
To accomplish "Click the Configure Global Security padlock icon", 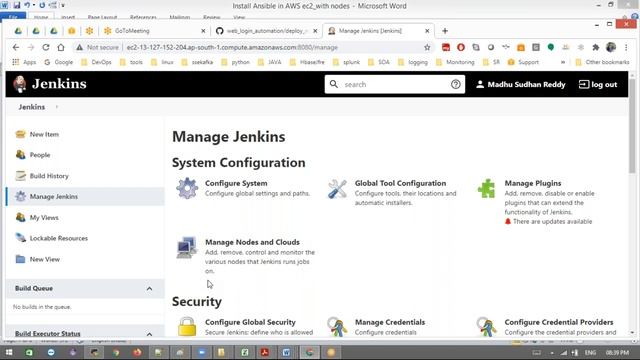I will pyautogui.click(x=187, y=327).
